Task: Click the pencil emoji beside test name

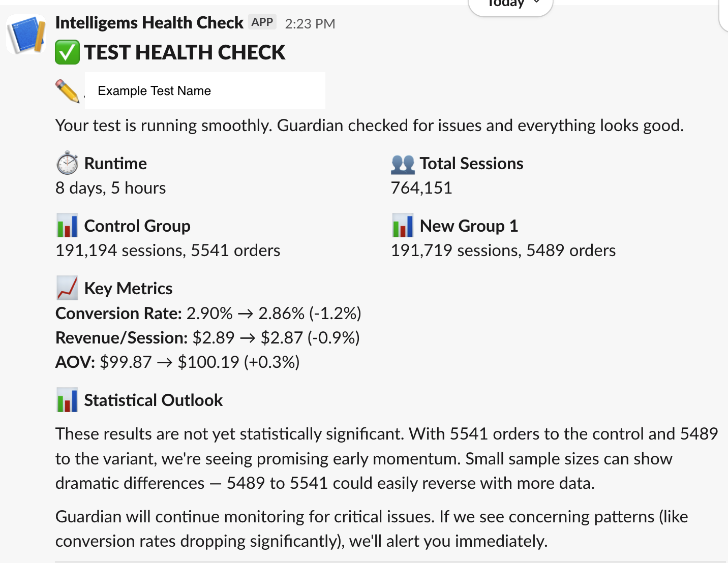Action: pos(67,91)
